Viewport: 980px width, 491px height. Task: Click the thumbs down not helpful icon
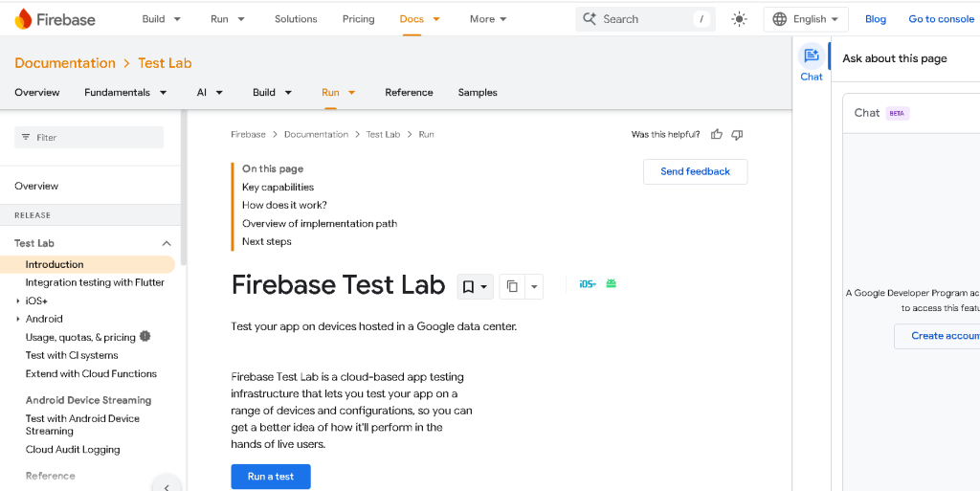(x=738, y=134)
